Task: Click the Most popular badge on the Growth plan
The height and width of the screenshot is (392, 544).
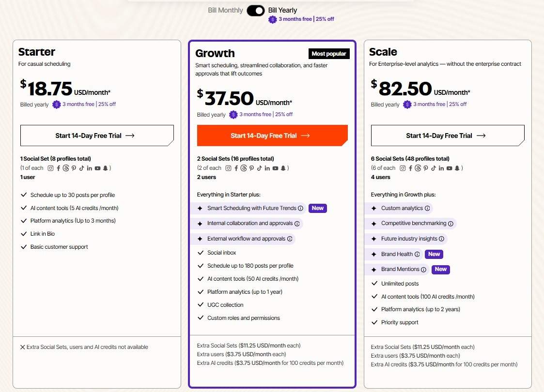Action: tap(329, 53)
